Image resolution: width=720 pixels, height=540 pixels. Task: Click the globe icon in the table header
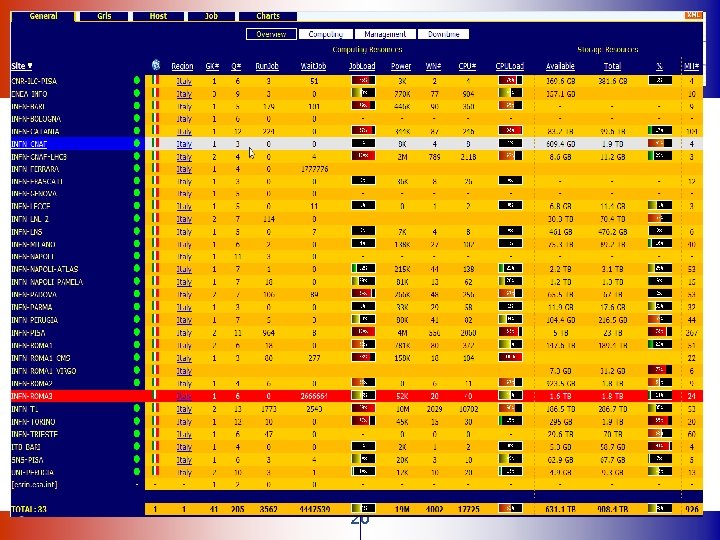pos(156,65)
